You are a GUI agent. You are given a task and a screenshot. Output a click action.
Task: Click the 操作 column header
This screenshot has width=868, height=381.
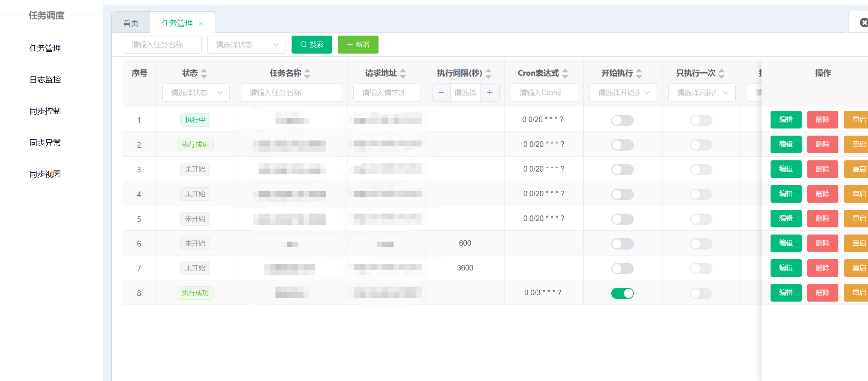click(823, 73)
